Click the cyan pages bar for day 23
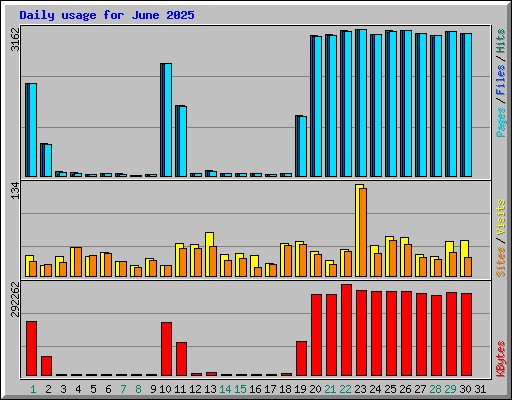This screenshot has width=512, height=400. tap(363, 103)
